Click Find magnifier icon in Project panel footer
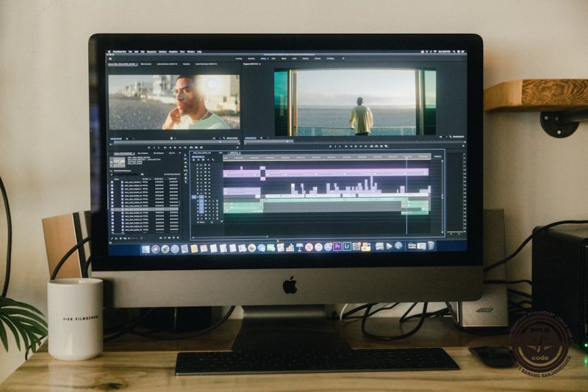Image resolution: width=588 pixels, height=392 pixels. pyautogui.click(x=165, y=238)
